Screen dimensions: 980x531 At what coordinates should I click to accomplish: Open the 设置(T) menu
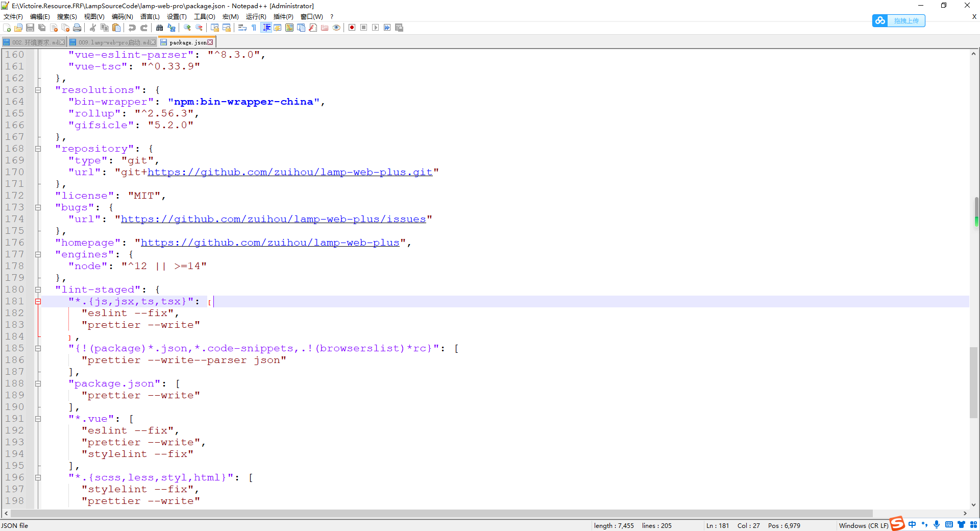point(176,16)
